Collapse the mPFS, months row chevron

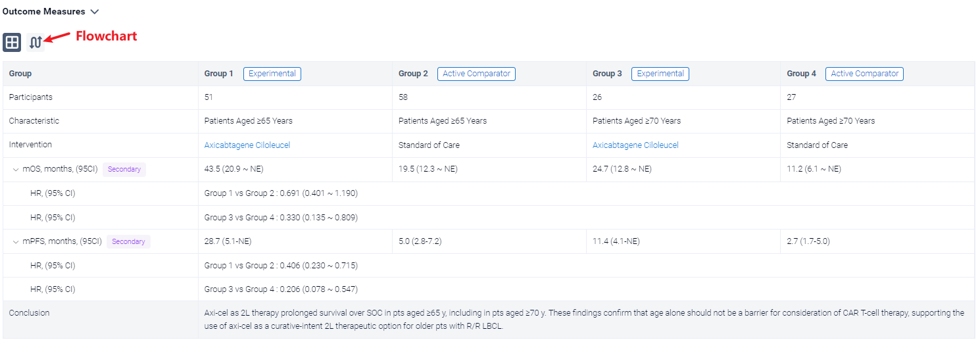pos(16,242)
